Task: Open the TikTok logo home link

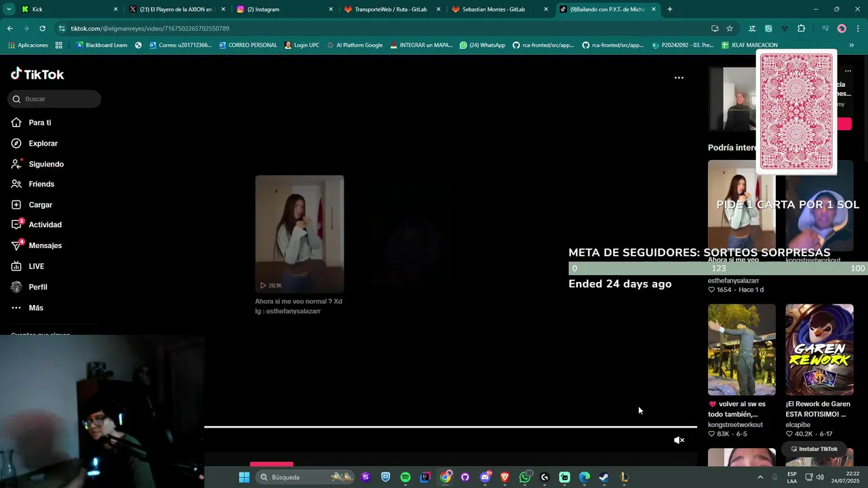Action: pyautogui.click(x=37, y=74)
